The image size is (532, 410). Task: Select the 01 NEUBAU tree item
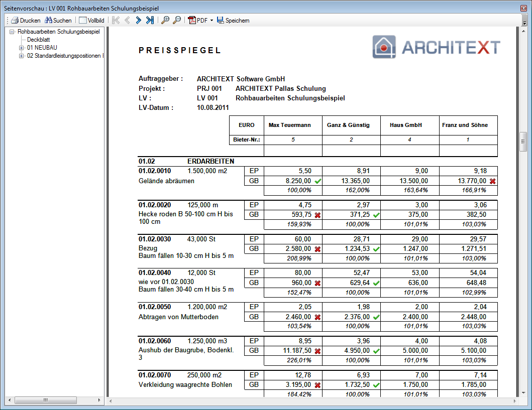click(42, 48)
